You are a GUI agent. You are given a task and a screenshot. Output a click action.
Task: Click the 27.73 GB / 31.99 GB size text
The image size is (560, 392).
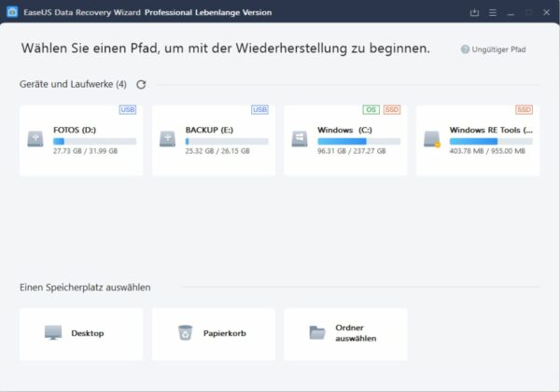pyautogui.click(x=85, y=151)
